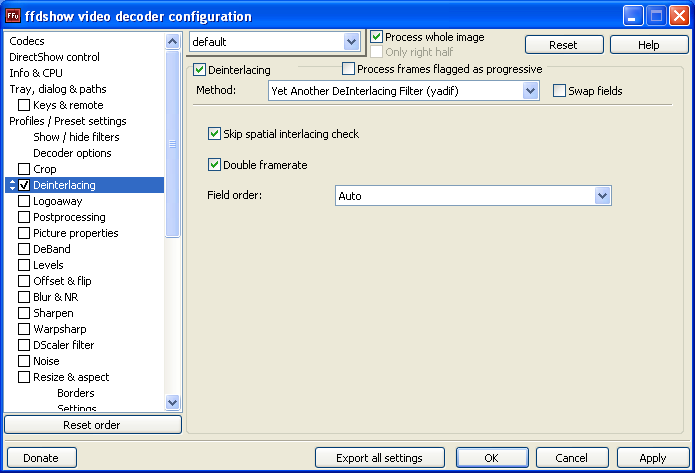This screenshot has width=695, height=473.
Task: Open the Field order dropdown
Action: 602,195
